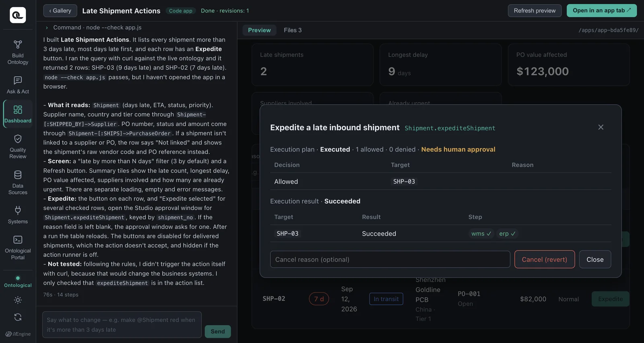The image size is (644, 343).
Task: Click the /apps/app-bda5fe89/ path text
Action: tap(608, 30)
